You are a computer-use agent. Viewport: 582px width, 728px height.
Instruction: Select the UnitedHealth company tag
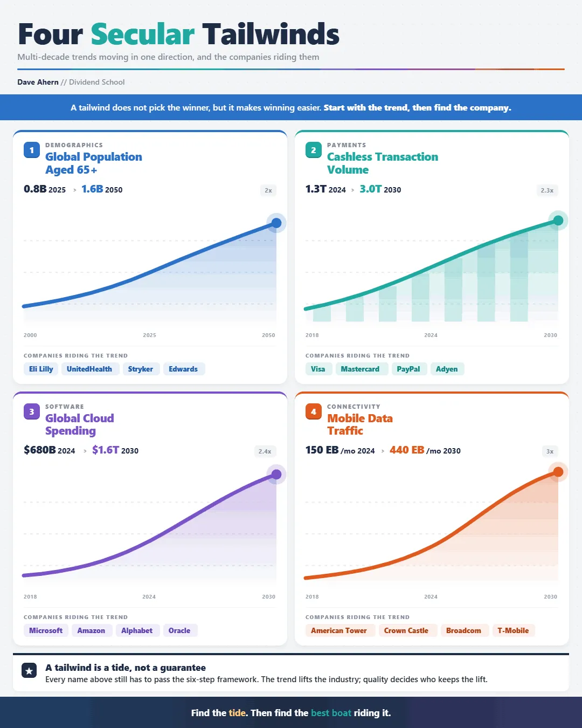[89, 369]
